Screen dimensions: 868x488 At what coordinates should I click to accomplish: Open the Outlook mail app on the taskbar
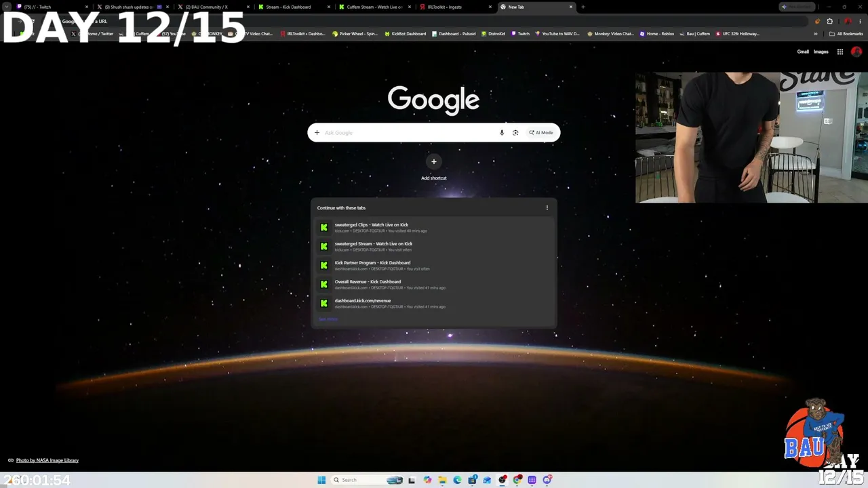click(x=487, y=480)
